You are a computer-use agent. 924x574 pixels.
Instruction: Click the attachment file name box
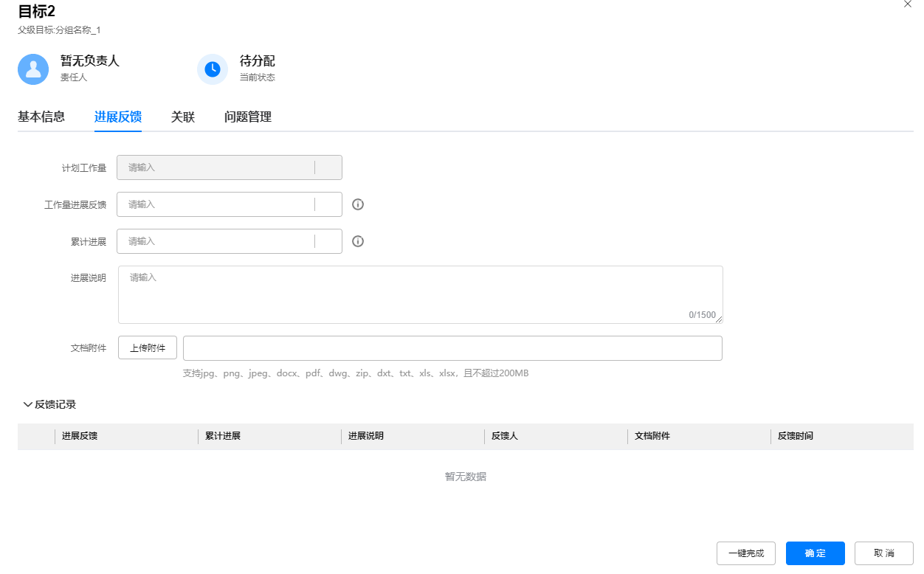click(452, 348)
